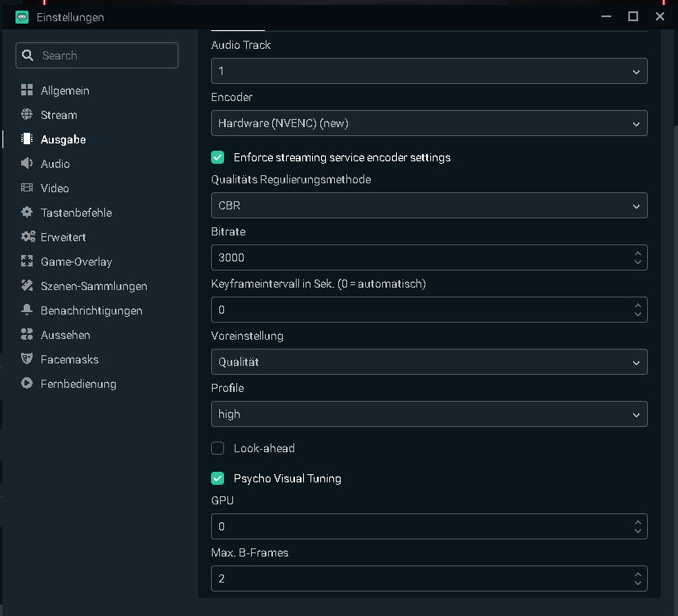Click the Stream globe icon

[x=27, y=115]
